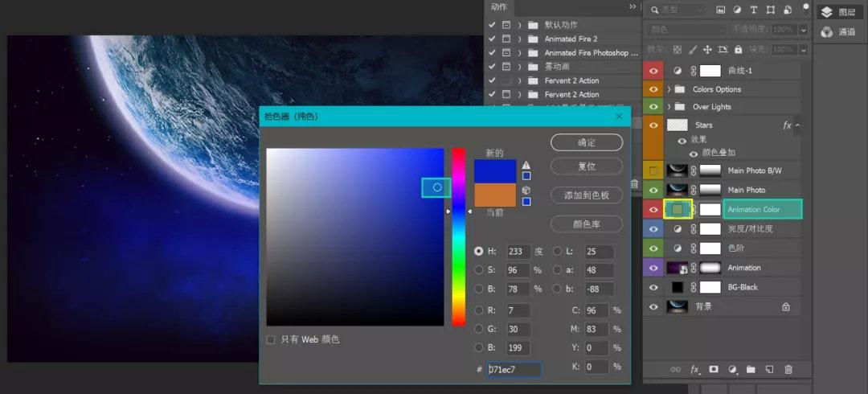
Task: Click the not web-safe cube icon
Action: 526,190
